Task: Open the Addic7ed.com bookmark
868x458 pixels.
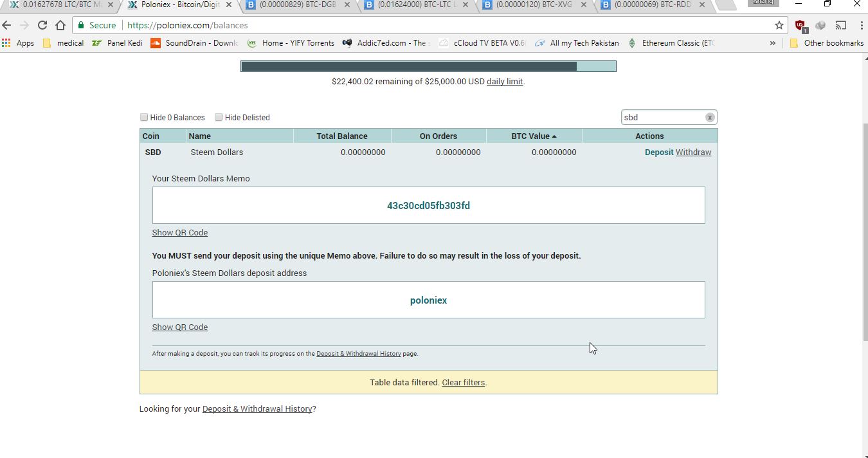Action: [386, 43]
